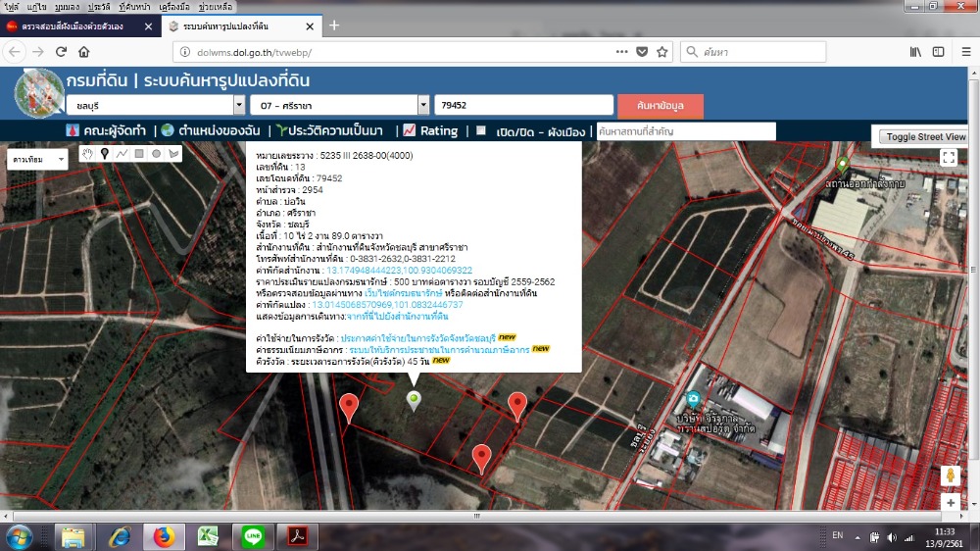
Task: Click the volume icon in system tray
Action: tap(891, 537)
